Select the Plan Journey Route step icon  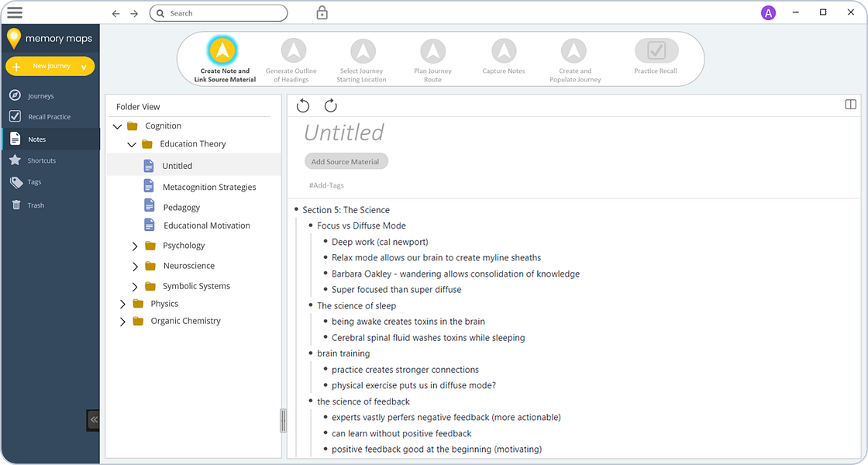click(x=433, y=51)
